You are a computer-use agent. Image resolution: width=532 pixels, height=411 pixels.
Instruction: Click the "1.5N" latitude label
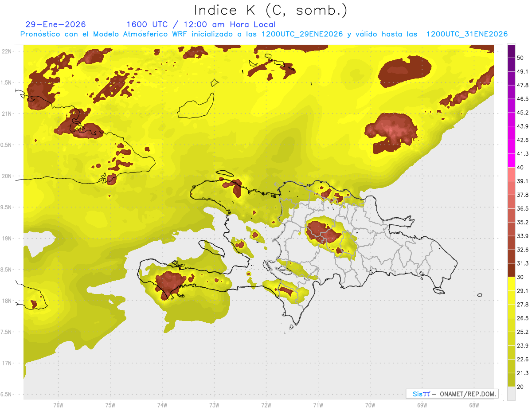click(x=7, y=82)
